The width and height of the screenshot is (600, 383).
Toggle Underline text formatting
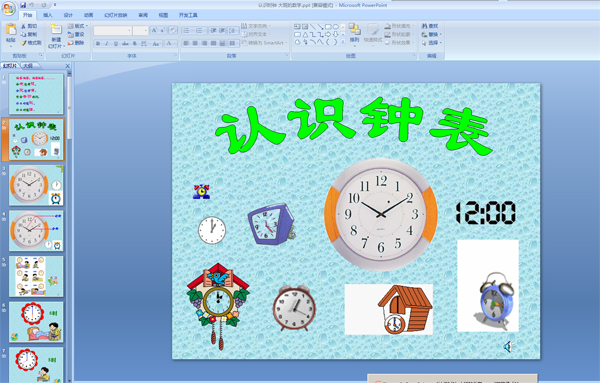tap(116, 44)
